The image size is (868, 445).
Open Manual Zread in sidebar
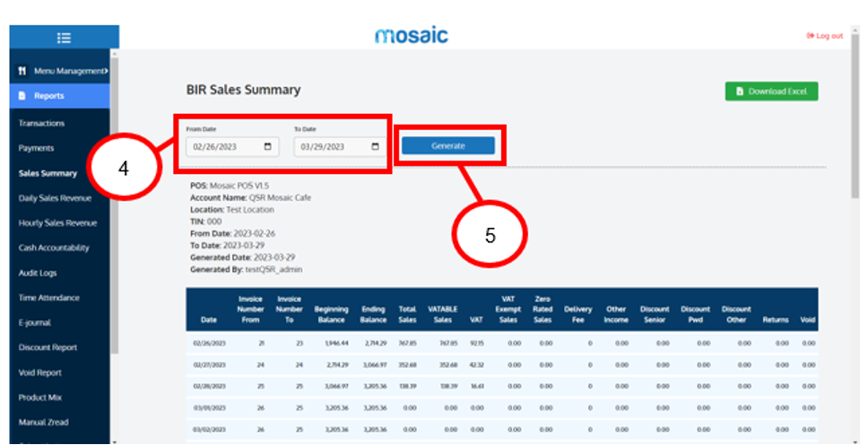pos(43,423)
